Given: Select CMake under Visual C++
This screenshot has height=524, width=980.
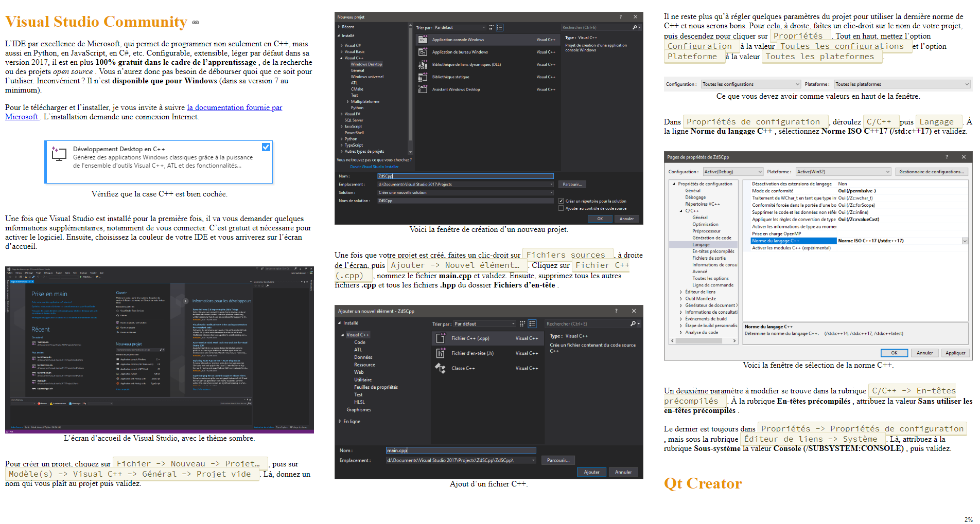Looking at the screenshot, I should tap(357, 89).
